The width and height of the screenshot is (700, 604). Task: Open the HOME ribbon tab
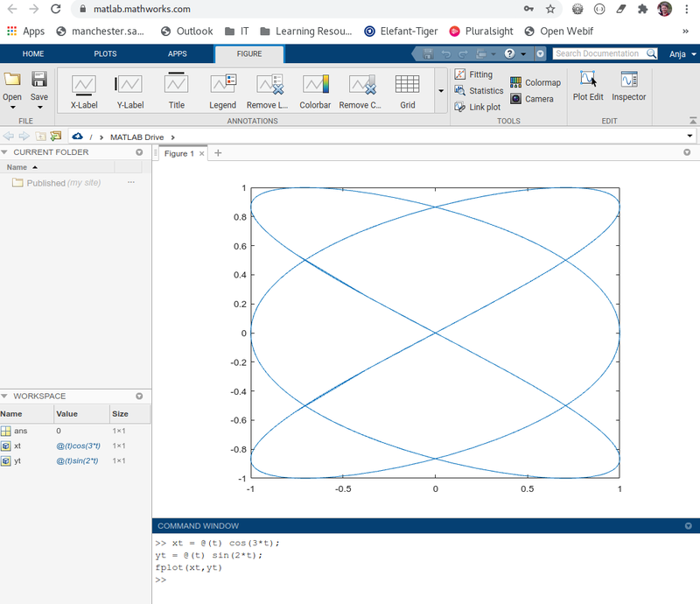[x=32, y=53]
